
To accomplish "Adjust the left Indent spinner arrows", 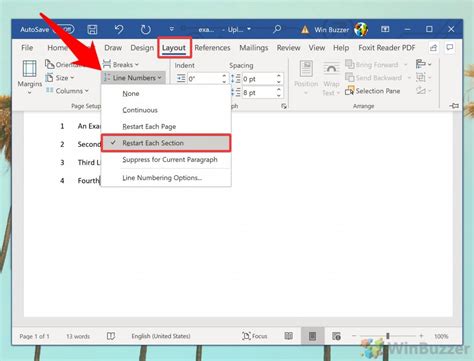I will tap(224, 79).
